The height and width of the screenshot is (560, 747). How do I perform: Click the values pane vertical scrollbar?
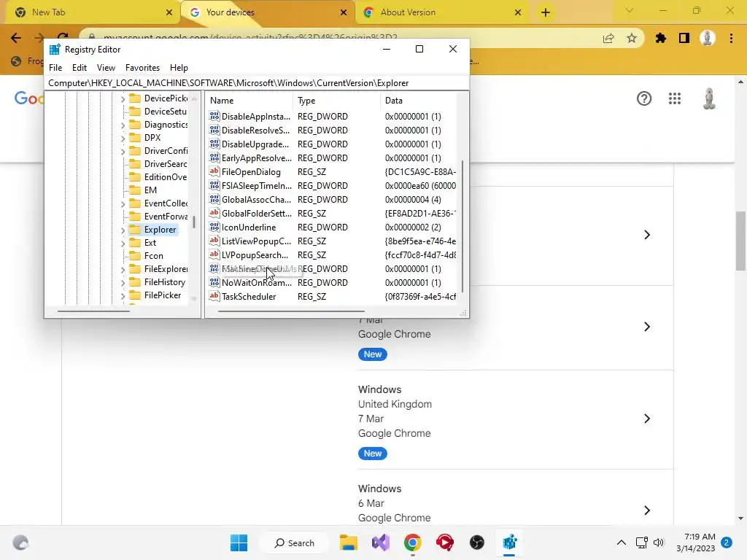[x=462, y=226]
